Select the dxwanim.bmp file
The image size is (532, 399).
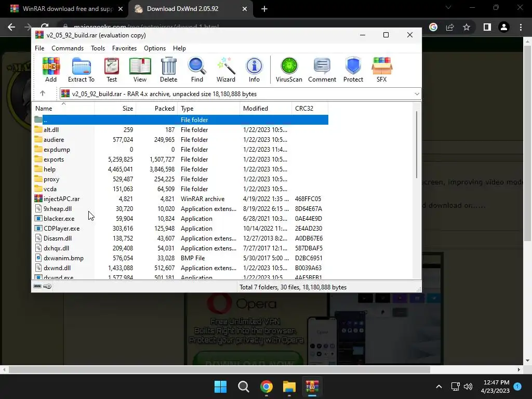pos(63,258)
